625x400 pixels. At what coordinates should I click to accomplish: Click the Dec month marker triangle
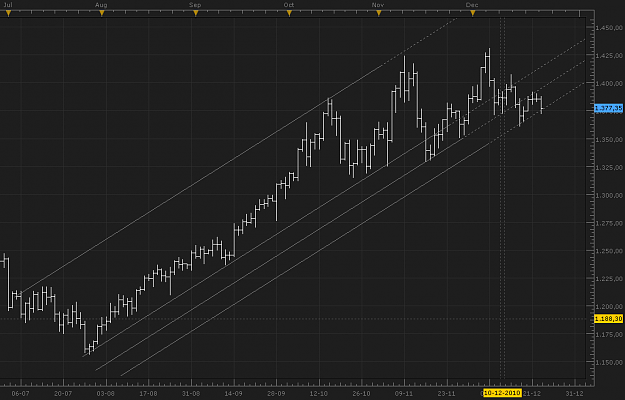[x=473, y=14]
